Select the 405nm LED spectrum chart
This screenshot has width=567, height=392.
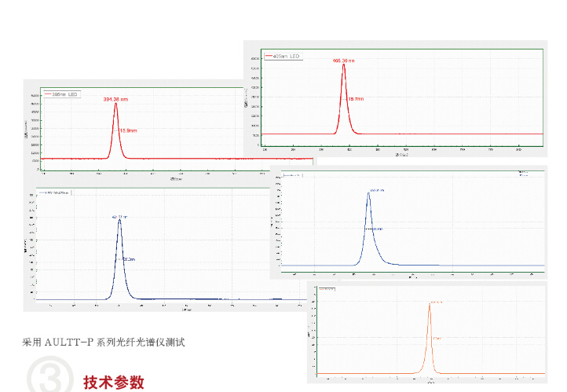[x=394, y=93]
